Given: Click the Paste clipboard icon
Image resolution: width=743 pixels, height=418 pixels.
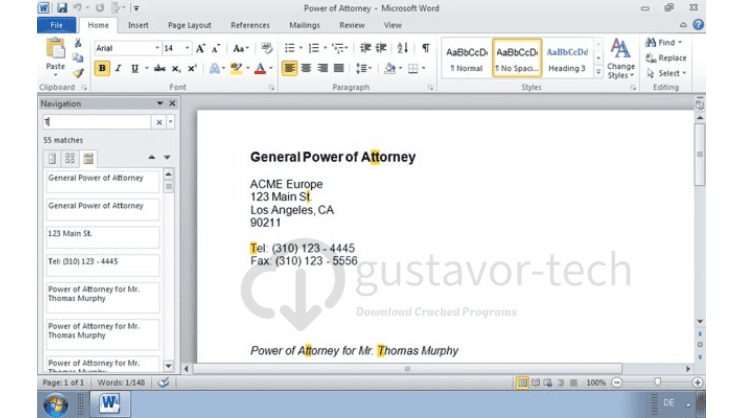Looking at the screenshot, I should (x=55, y=48).
